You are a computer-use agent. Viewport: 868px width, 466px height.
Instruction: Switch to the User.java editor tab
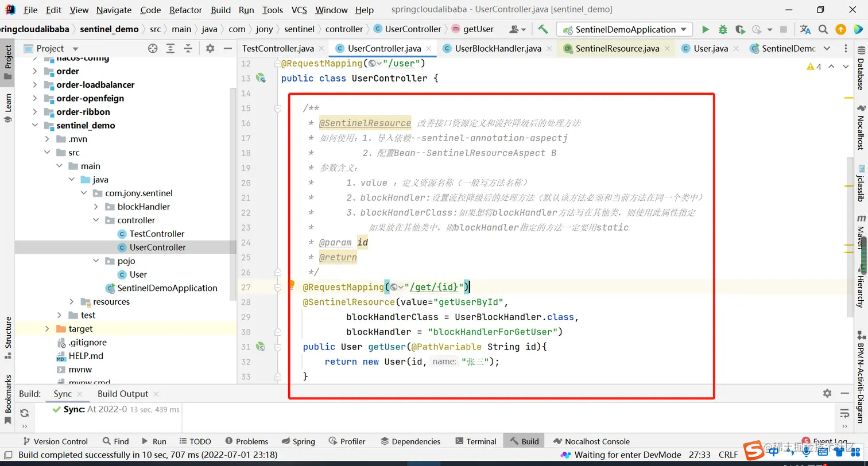(x=711, y=49)
